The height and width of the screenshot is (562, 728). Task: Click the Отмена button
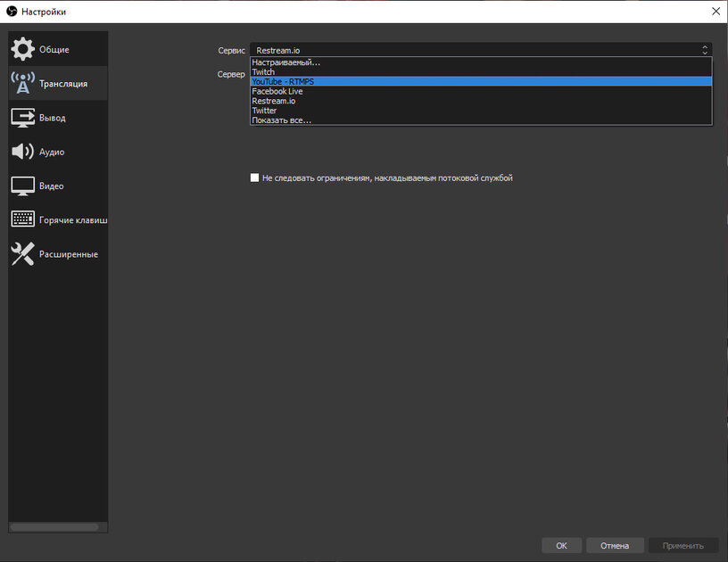pos(615,546)
